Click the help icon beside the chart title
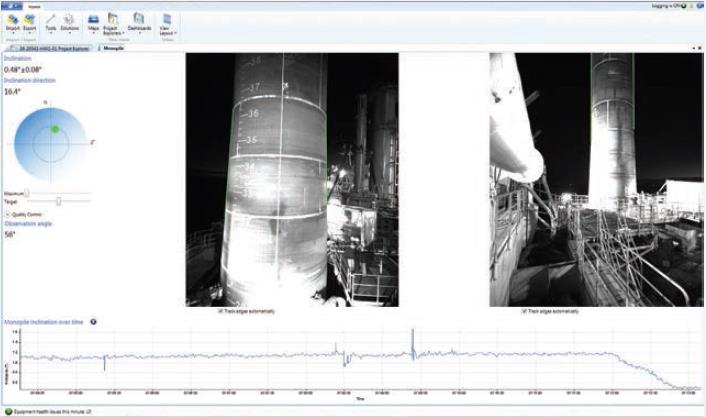Screen dimensions: 706x417 click(93, 322)
